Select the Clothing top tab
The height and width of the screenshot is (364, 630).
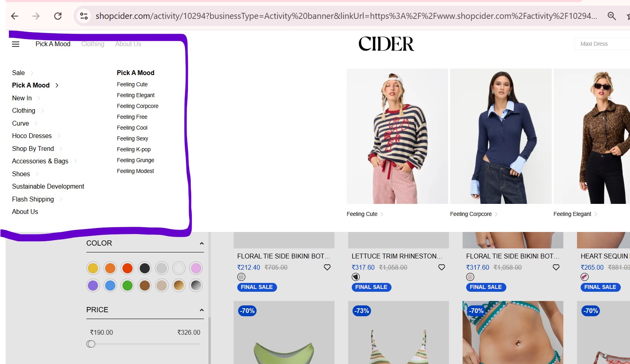[x=93, y=44]
